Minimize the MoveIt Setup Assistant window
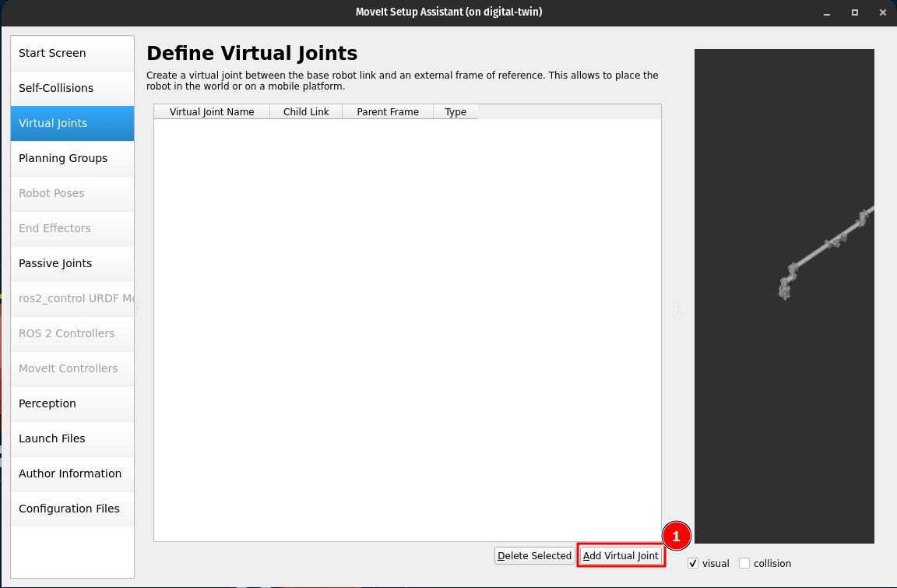This screenshot has width=897, height=588. pyautogui.click(x=827, y=12)
